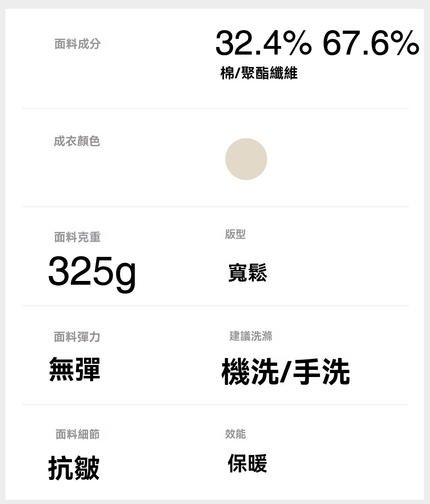Screen dimensions: 430x504
Task: Click the 棉 character in the composition
Action: (x=227, y=73)
